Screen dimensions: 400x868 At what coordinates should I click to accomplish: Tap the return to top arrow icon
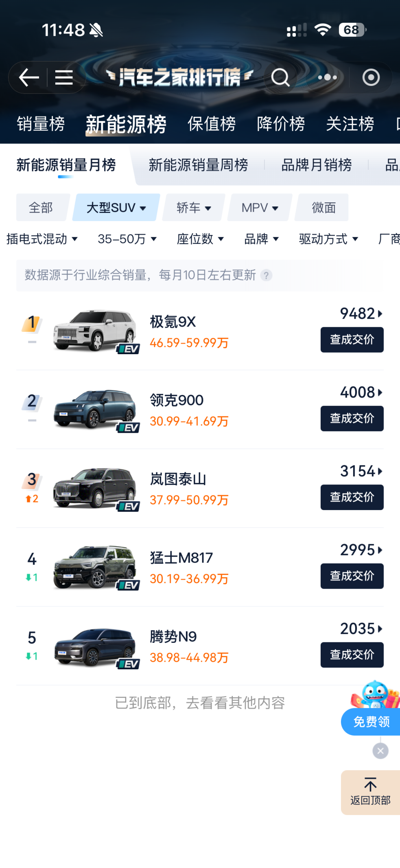click(370, 785)
